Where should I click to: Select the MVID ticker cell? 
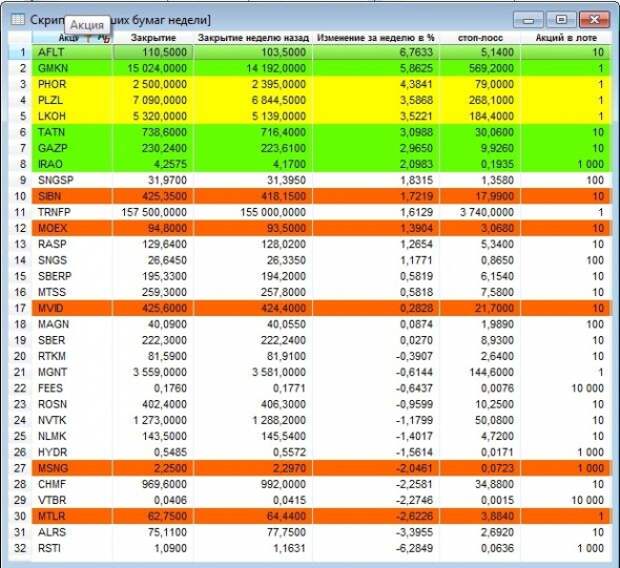coord(72,308)
